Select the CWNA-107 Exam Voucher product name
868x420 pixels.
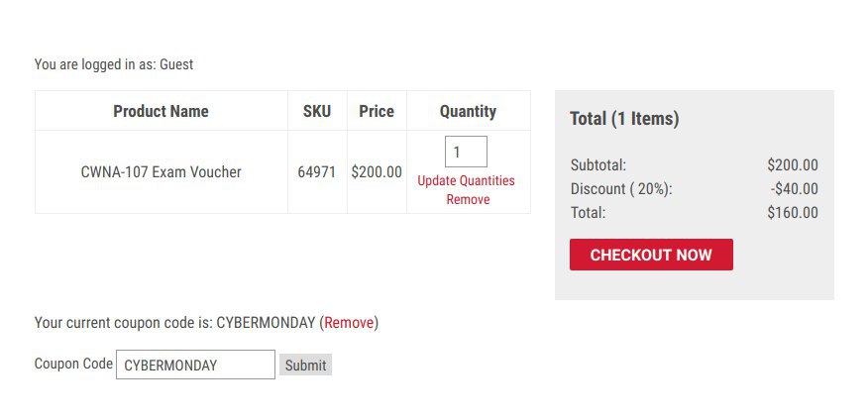(161, 171)
